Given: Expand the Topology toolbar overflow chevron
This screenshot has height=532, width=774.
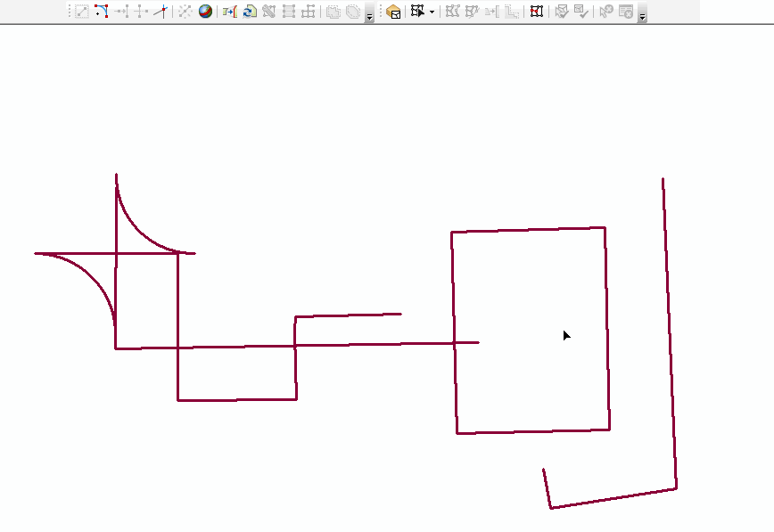Looking at the screenshot, I should point(642,15).
